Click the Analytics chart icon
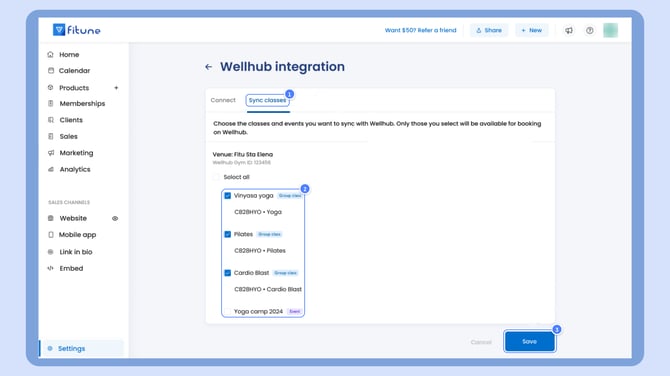 pyautogui.click(x=51, y=169)
